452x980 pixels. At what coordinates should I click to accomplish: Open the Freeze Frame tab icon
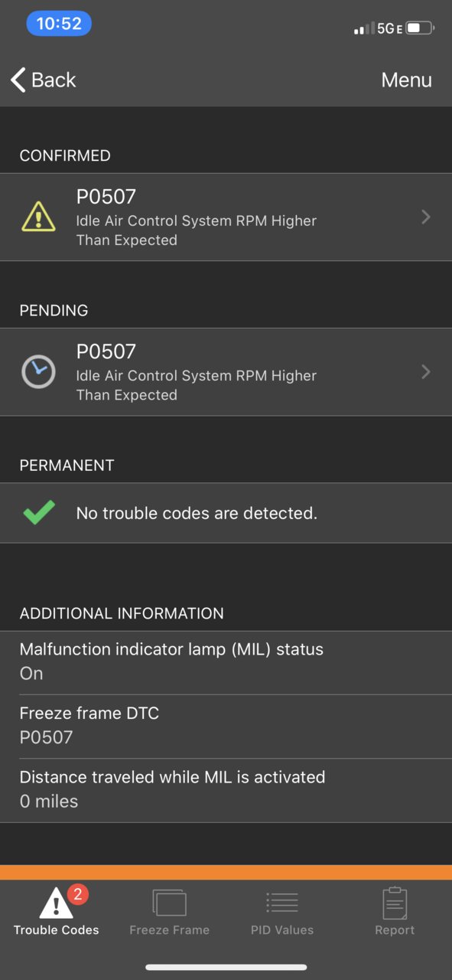(x=169, y=903)
